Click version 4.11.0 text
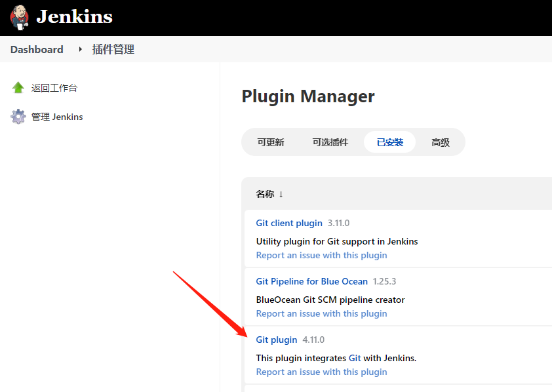Viewport: 552px width, 392px height. tap(313, 340)
